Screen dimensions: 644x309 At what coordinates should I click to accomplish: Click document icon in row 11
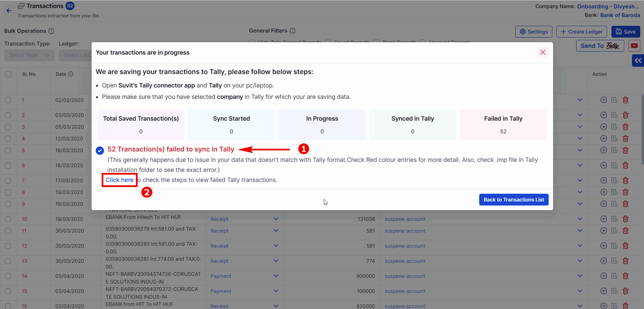pyautogui.click(x=614, y=231)
